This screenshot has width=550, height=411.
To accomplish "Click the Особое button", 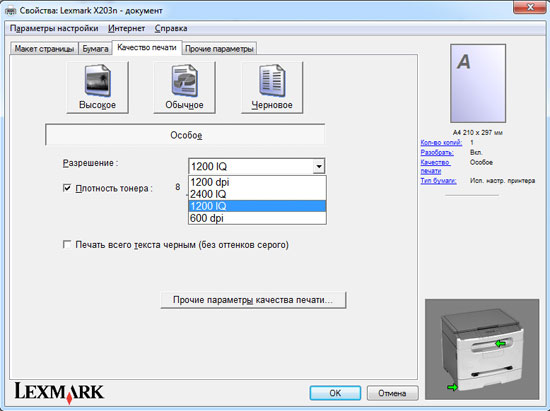I will pos(185,135).
